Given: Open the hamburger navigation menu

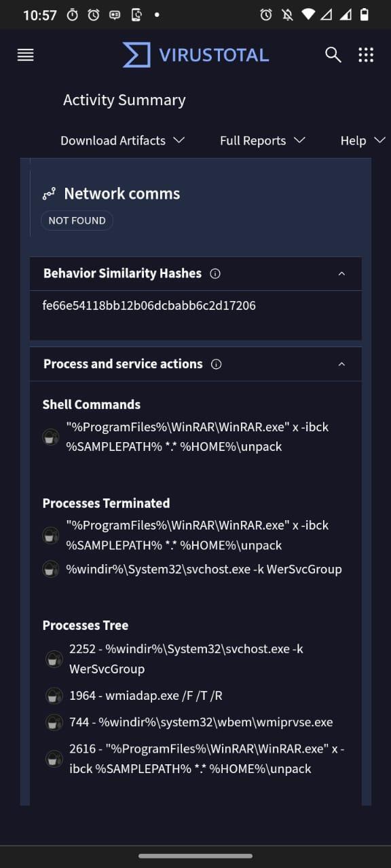Looking at the screenshot, I should point(25,56).
